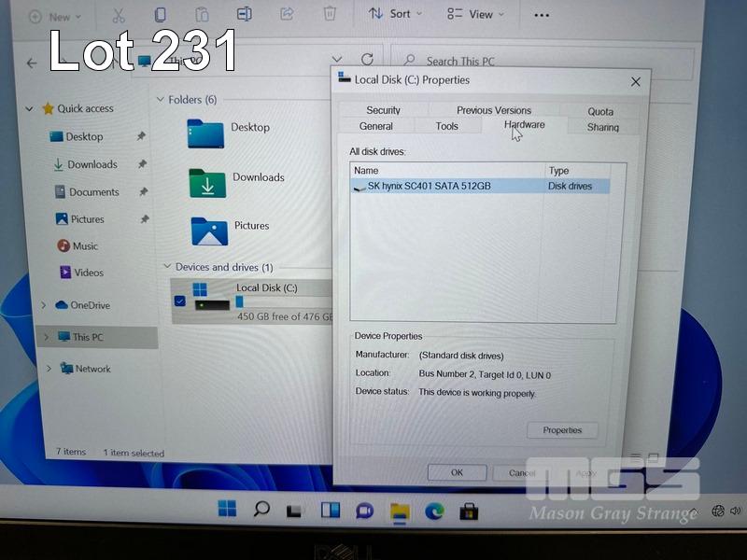The image size is (747, 560).
Task: Click the Copy icon in toolbar
Action: click(x=160, y=15)
